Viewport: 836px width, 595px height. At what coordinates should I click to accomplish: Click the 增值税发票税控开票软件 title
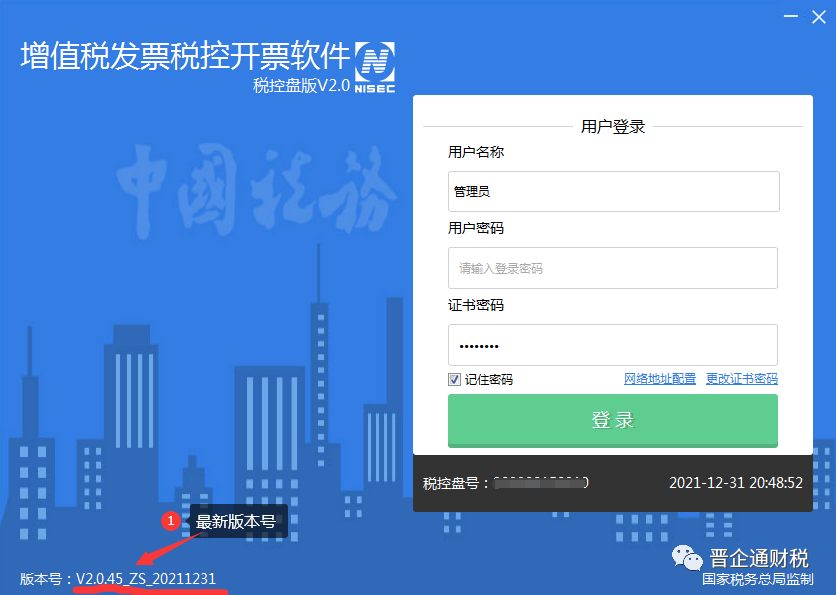185,56
